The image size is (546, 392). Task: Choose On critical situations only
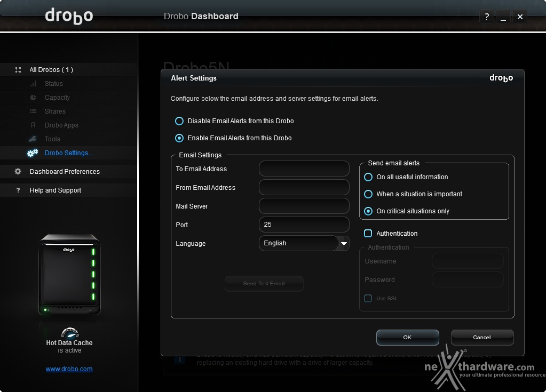coord(368,211)
